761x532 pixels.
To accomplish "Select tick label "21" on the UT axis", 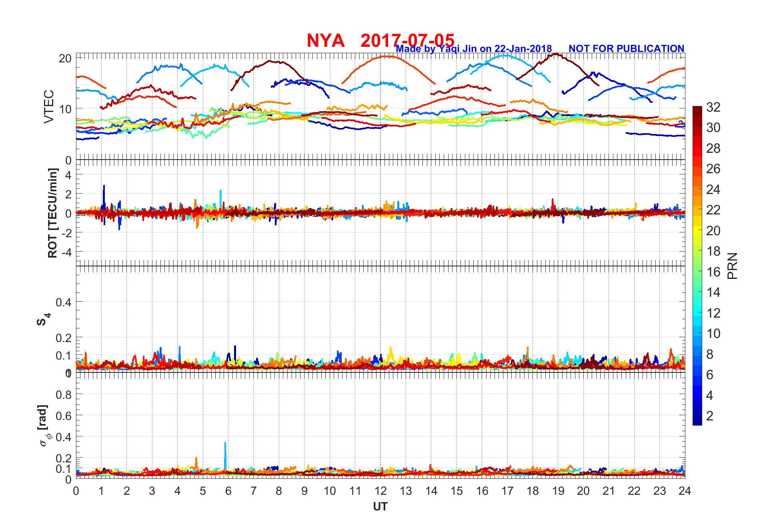I will [x=609, y=491].
